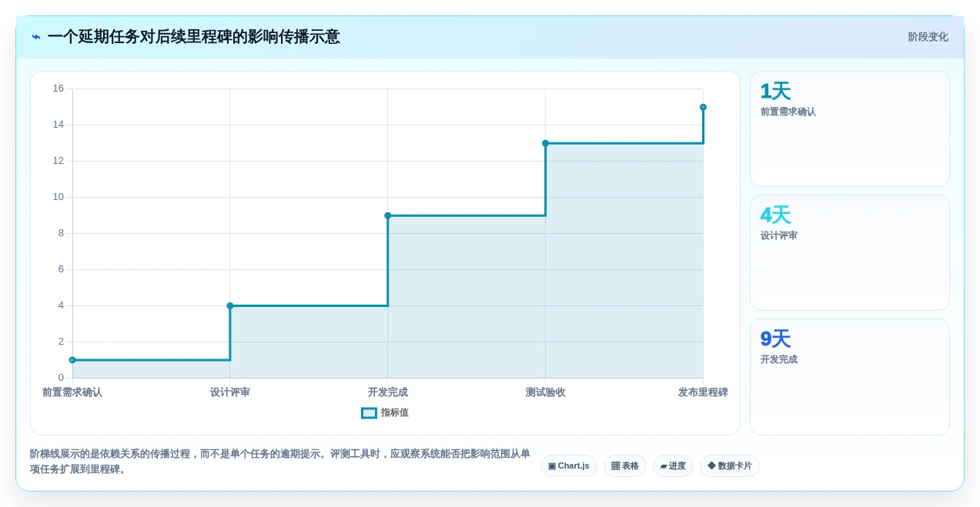
Task: Click the chart title 一个延期任务对后续里程碑的影响传播示意
Action: coord(193,37)
